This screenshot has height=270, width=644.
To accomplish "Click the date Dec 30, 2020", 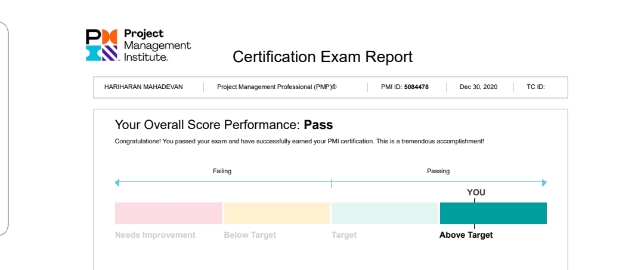I will tap(478, 87).
